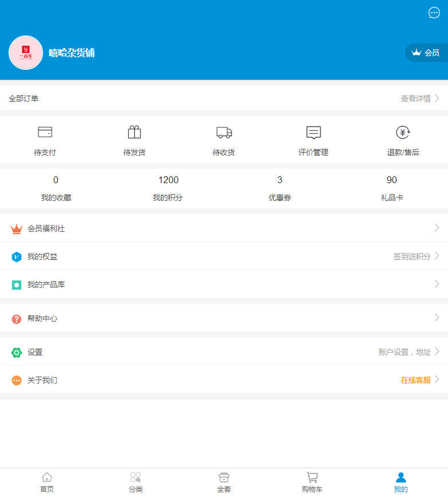Expand the 帮助中心 row arrow

point(437,318)
